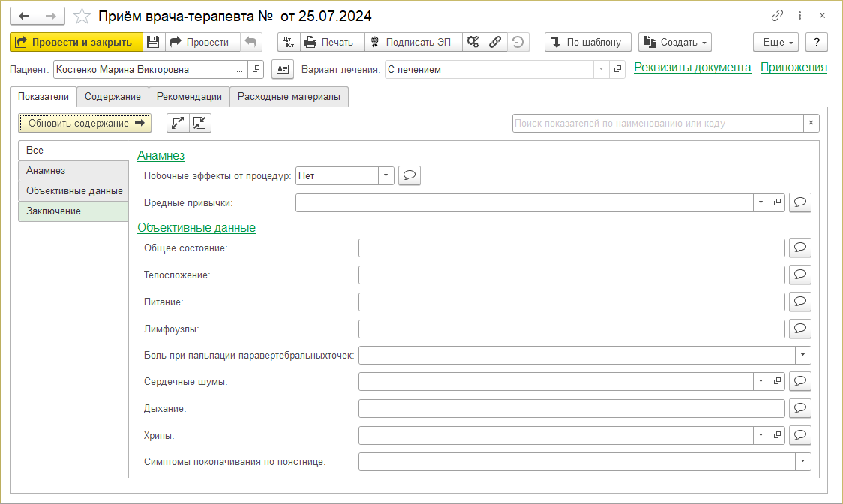Add document to favorites with star icon
Viewport: 843px width, 504px height.
pyautogui.click(x=82, y=16)
